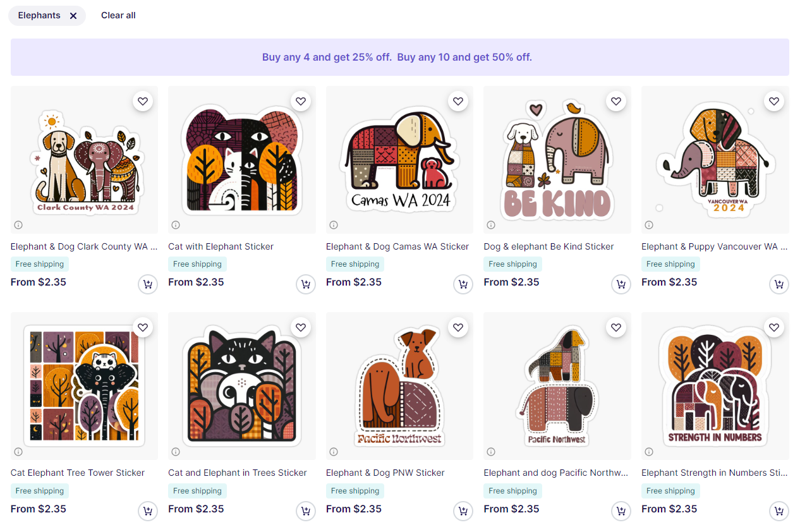
Task: Click the Vancouver WA 2024 sticker thumbnail
Action: [715, 159]
